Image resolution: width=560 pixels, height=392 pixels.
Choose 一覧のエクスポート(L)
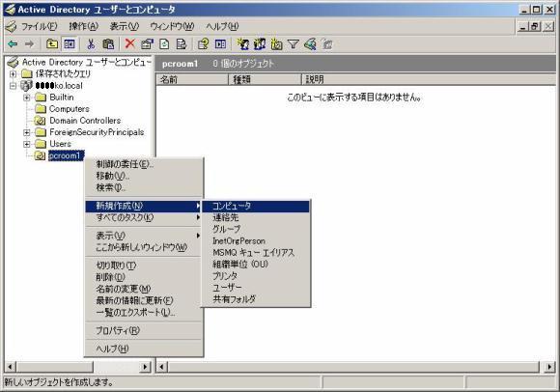coord(144,313)
